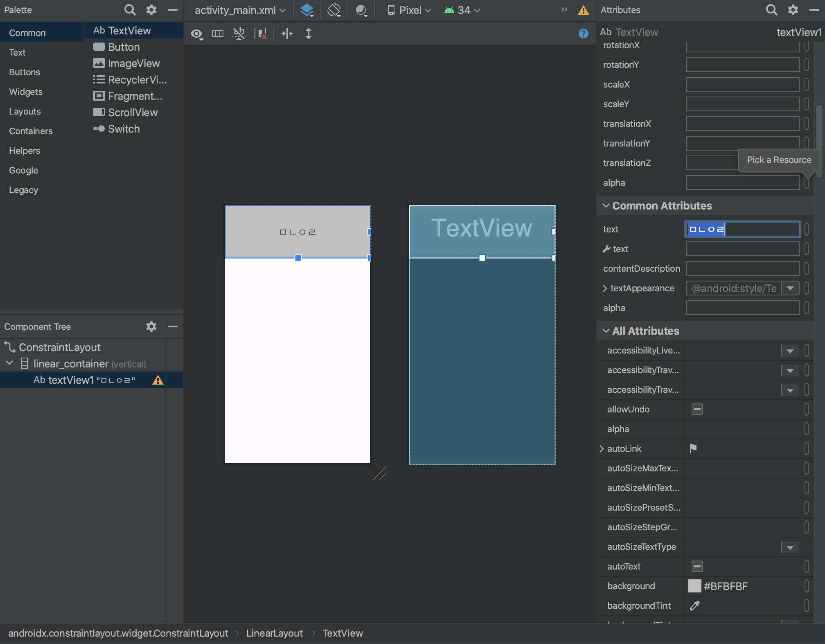Select the Layouts palette category
Screen dimensions: 825x644
[x=25, y=111]
